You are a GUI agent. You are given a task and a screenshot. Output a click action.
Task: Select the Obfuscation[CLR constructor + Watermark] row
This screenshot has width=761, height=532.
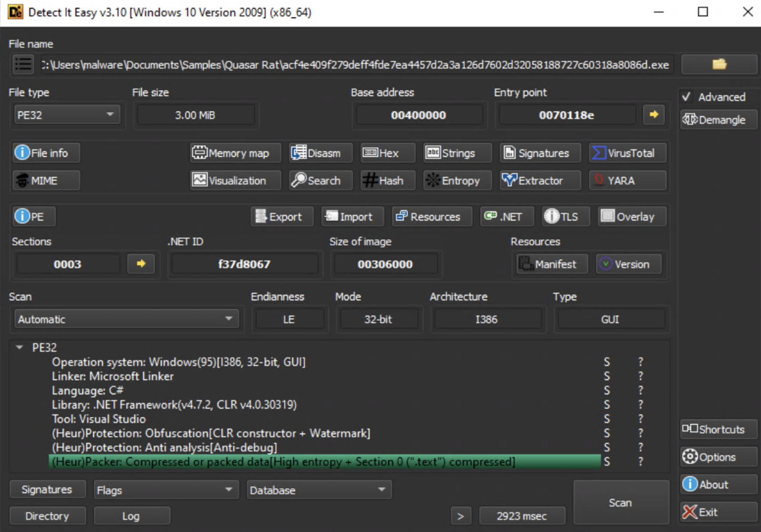pos(325,433)
